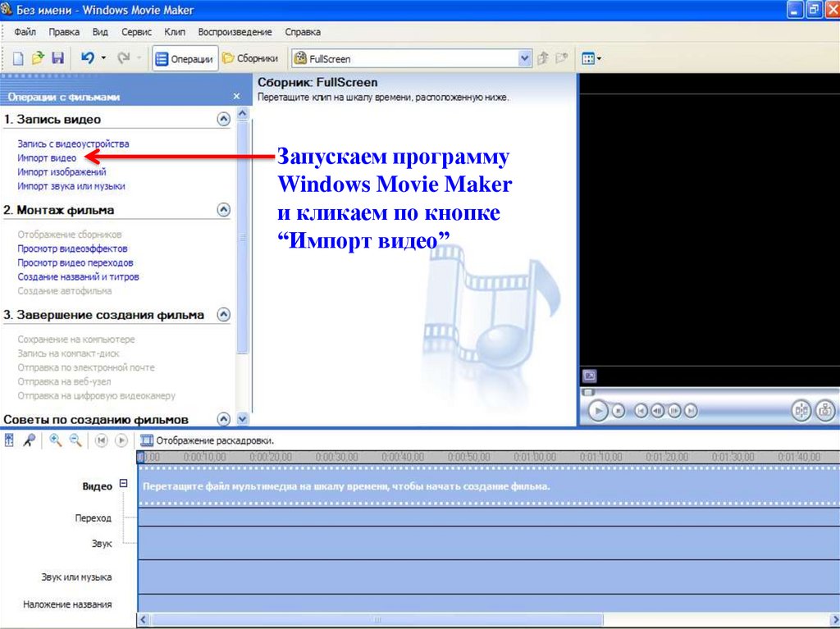Click the preview seek bar slider handle

pos(586,392)
